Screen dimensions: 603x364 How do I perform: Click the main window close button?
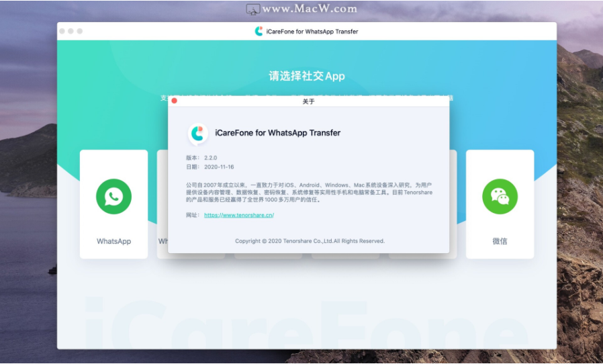tap(62, 31)
